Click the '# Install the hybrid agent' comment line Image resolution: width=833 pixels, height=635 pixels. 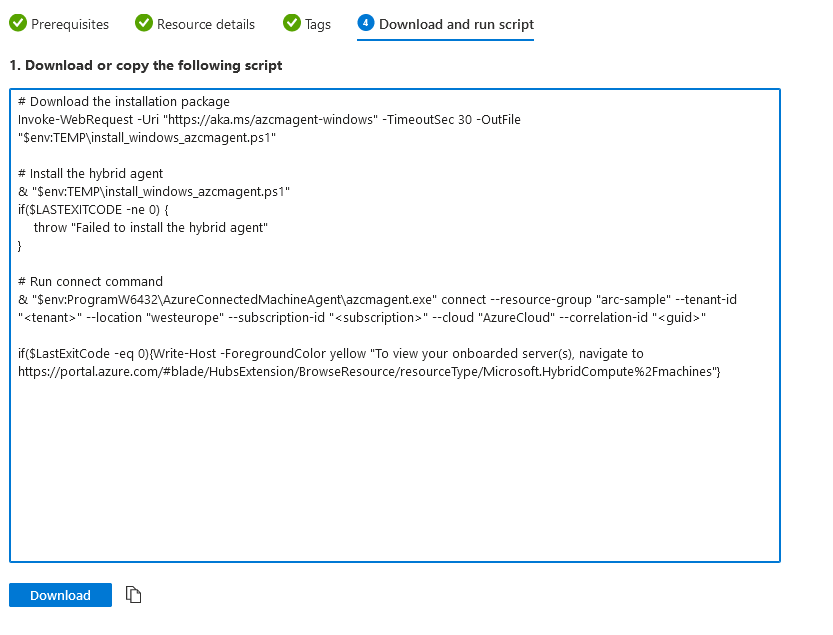tap(90, 174)
